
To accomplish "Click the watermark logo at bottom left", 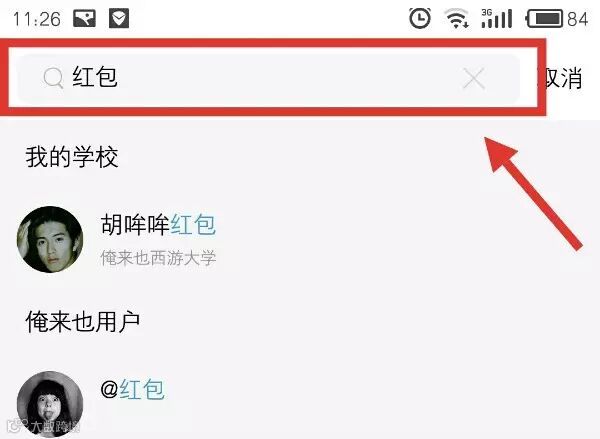I will pos(44,427).
